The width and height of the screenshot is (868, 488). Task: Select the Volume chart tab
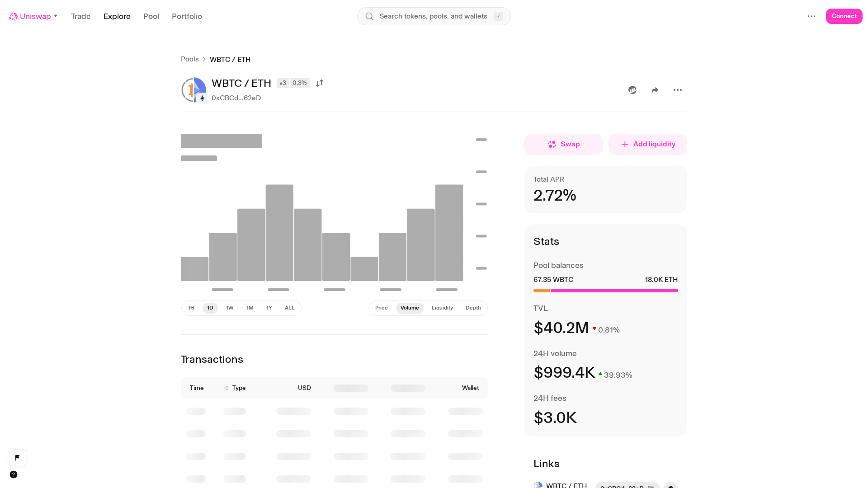[x=410, y=308]
